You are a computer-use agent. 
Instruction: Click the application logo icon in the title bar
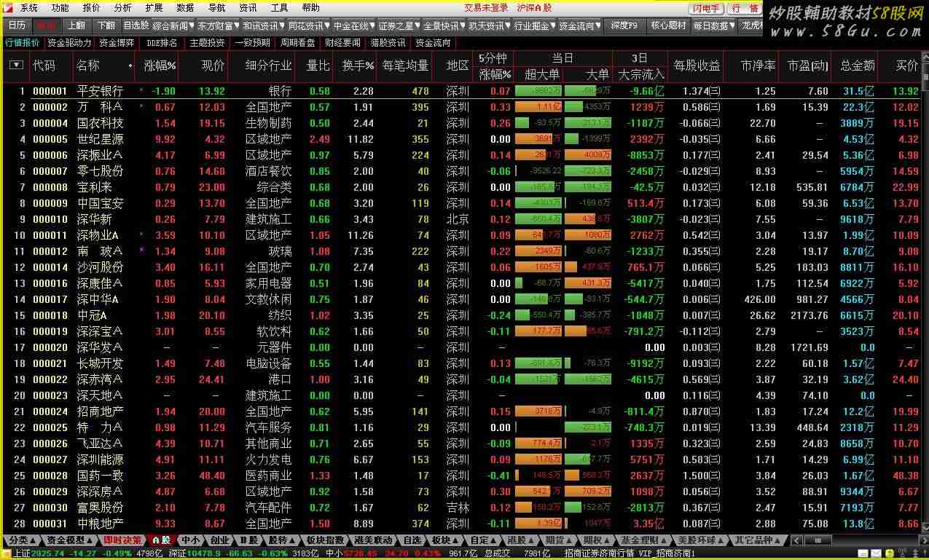pyautogui.click(x=8, y=8)
